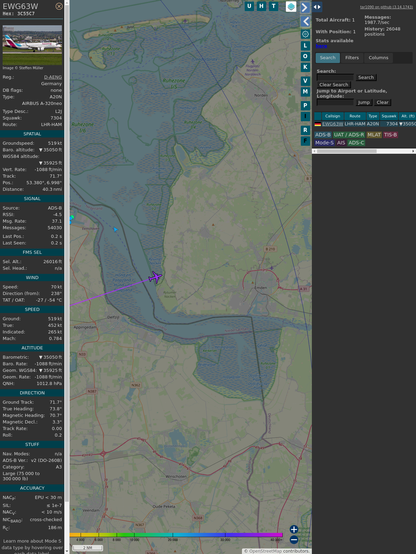The image size is (416, 554).
Task: Toggle the L labels map button
Action: (305, 46)
